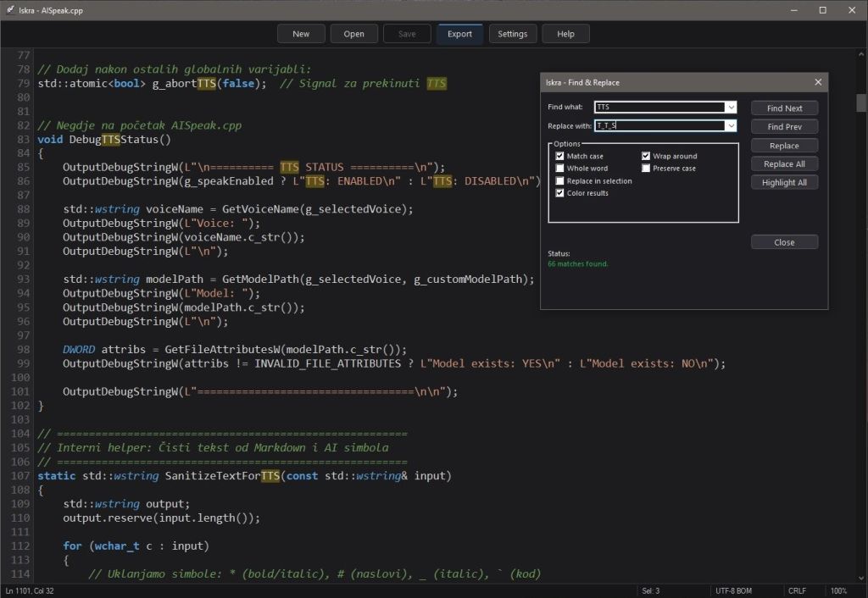Image resolution: width=868 pixels, height=598 pixels.
Task: Expand the Find what dropdown arrow
Action: pyautogui.click(x=731, y=108)
